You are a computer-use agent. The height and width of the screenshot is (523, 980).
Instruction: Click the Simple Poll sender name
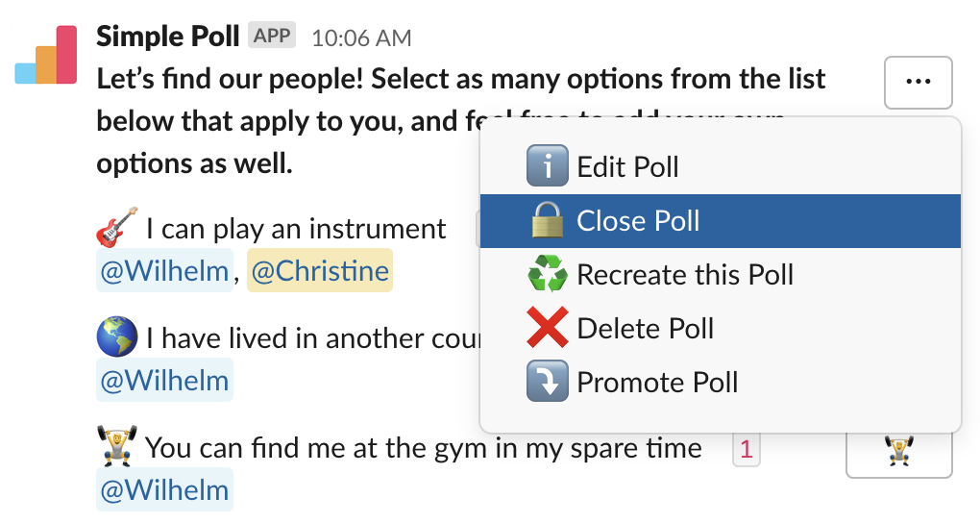(167, 37)
